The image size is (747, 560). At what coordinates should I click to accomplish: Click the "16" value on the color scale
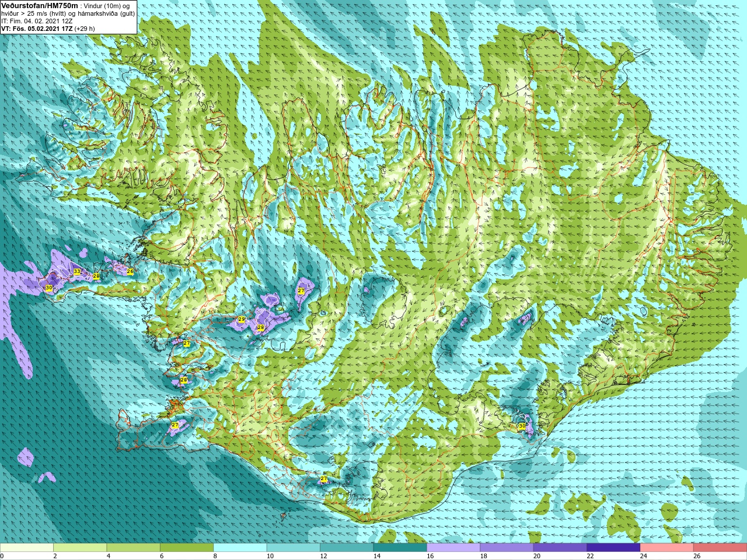tap(430, 556)
